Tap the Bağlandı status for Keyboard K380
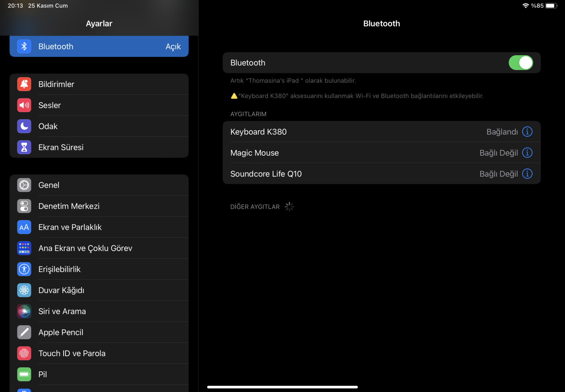The width and height of the screenshot is (565, 392). pos(502,132)
